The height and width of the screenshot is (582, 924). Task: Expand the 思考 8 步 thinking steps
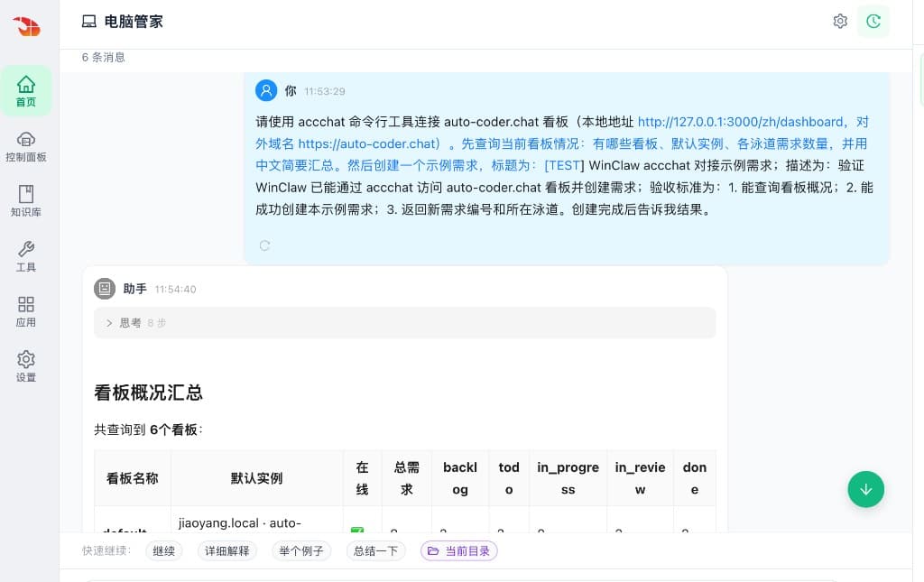coord(134,322)
